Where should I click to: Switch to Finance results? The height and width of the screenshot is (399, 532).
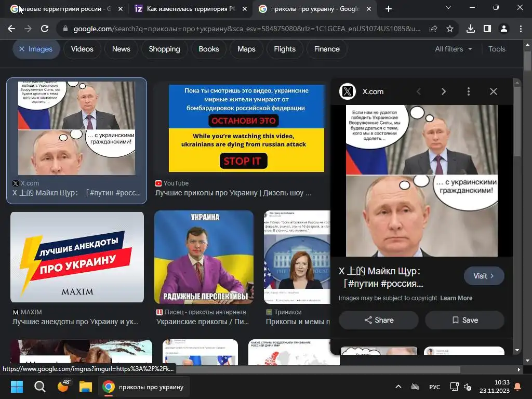coord(327,49)
